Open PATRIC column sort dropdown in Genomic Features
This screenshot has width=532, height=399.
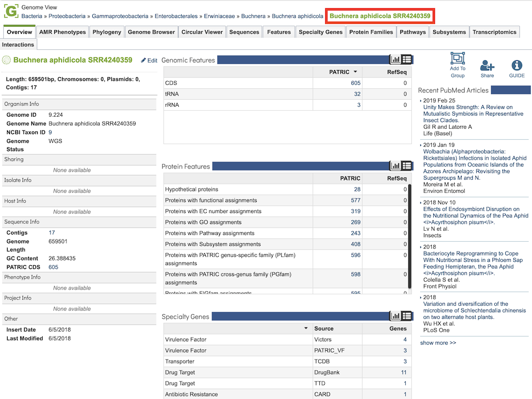click(x=355, y=72)
